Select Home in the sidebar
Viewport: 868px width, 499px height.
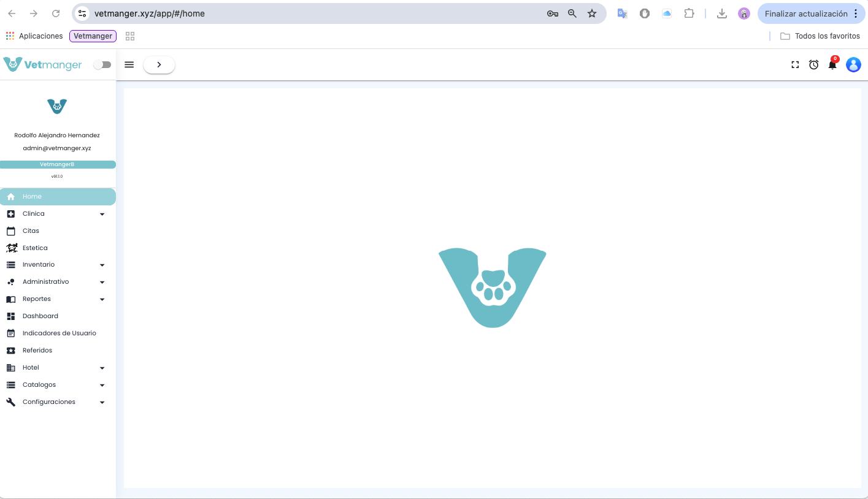tap(32, 197)
